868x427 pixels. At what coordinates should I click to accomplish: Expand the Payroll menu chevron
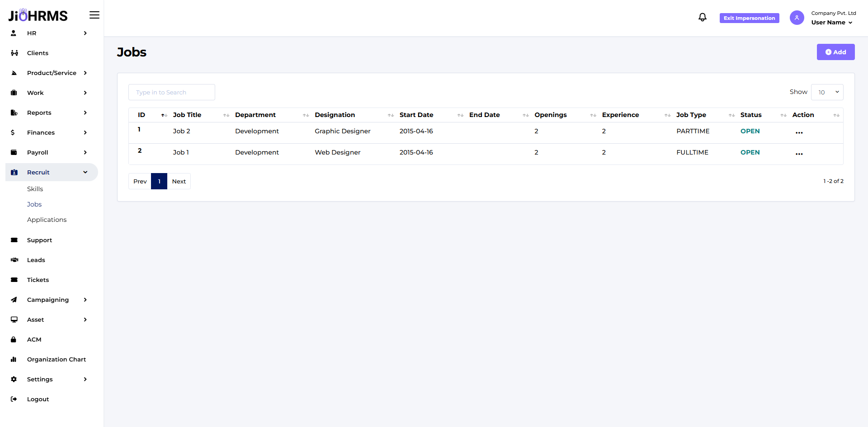coord(85,152)
